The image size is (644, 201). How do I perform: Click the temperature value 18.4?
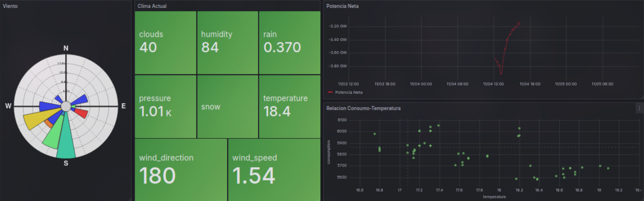[x=277, y=111]
